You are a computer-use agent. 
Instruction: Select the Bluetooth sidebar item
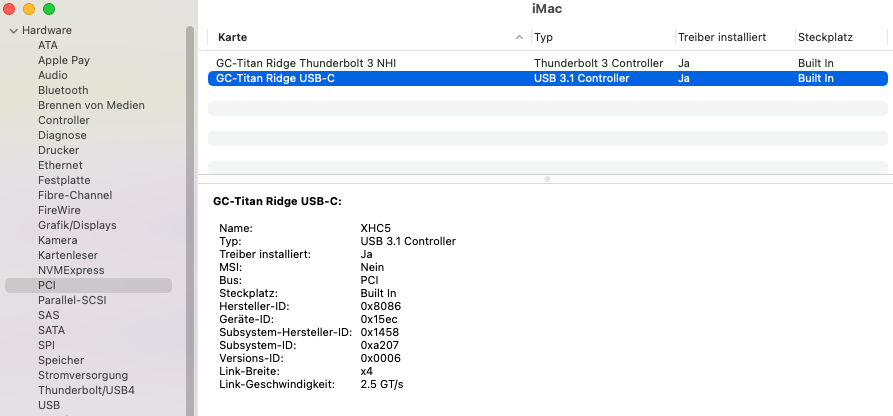(63, 90)
